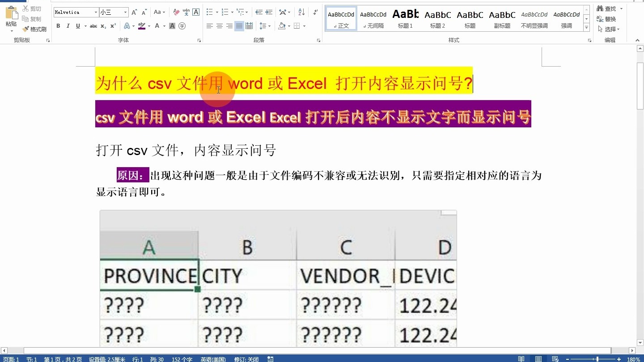Image resolution: width=644 pixels, height=362 pixels.
Task: Shrink font size with the smaller A icon
Action: coord(144,13)
